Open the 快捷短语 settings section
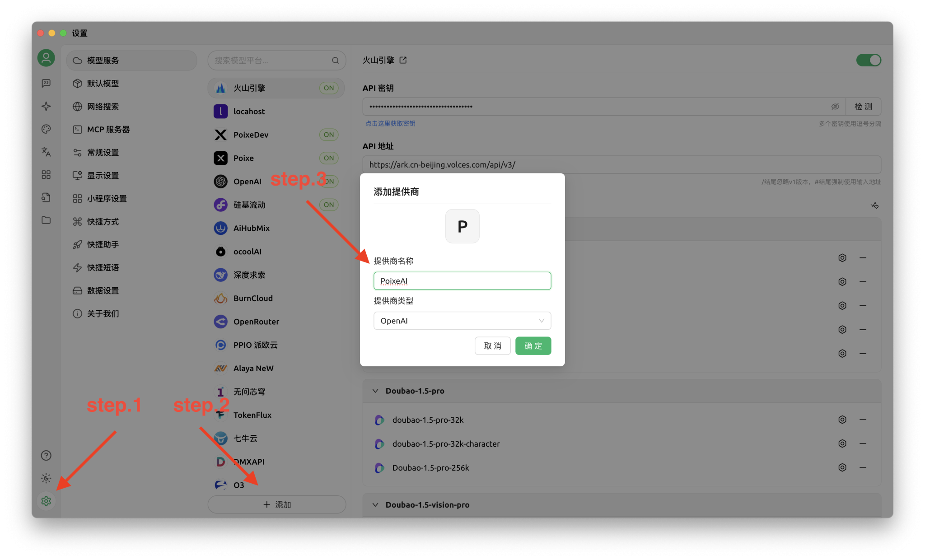 click(x=131, y=267)
